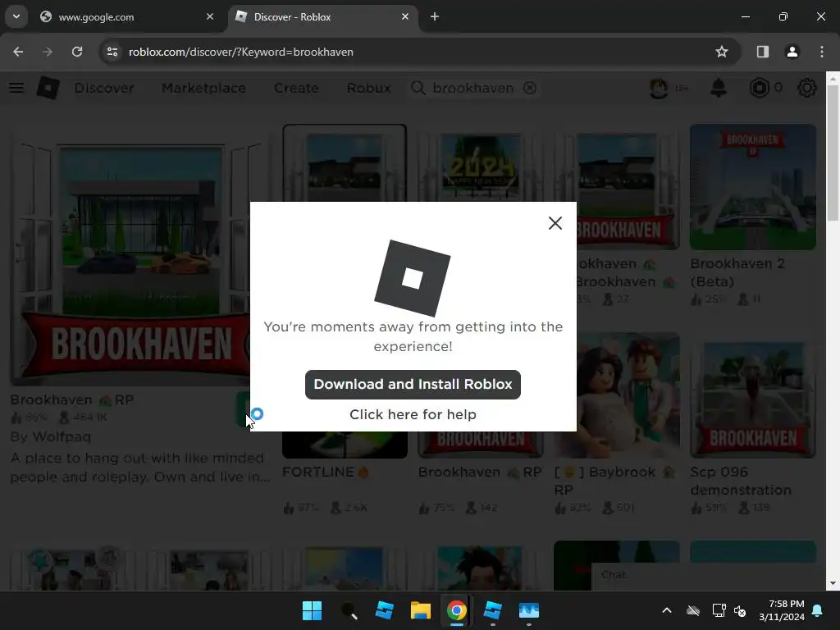This screenshot has height=630, width=840.
Task: Clear the brookhaven search text
Action: (x=530, y=88)
